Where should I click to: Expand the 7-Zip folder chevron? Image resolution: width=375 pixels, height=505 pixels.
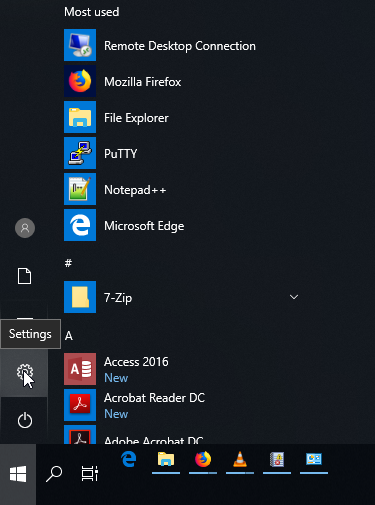(x=294, y=297)
